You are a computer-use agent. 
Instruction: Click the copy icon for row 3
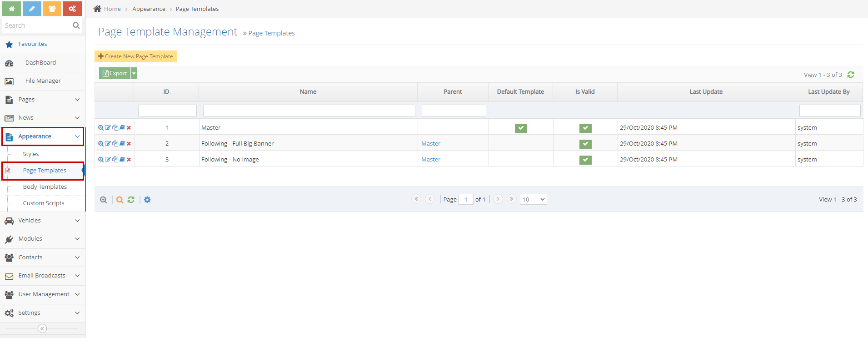pos(115,160)
